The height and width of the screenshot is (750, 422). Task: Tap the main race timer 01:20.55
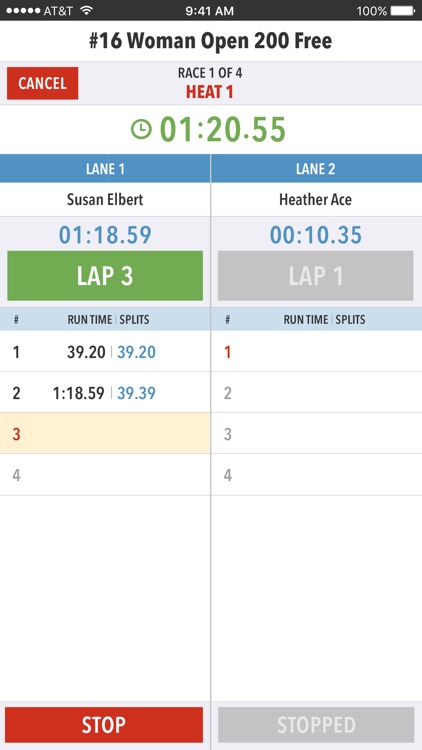[222, 130]
